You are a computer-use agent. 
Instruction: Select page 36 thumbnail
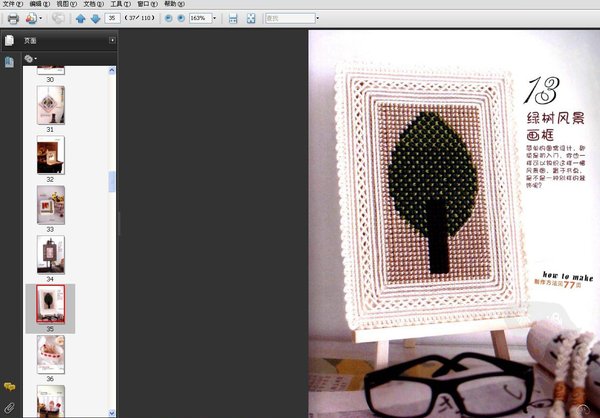(x=51, y=354)
